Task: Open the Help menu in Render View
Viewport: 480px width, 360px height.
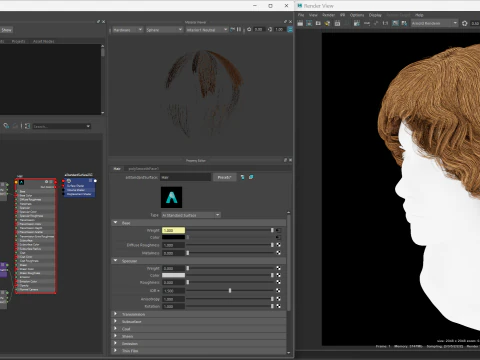Action: pos(419,15)
